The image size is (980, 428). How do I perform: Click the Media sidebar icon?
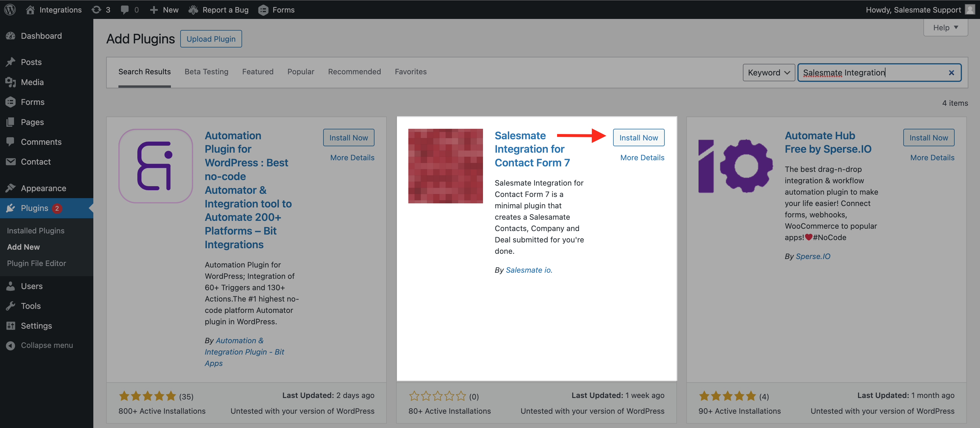tap(11, 82)
